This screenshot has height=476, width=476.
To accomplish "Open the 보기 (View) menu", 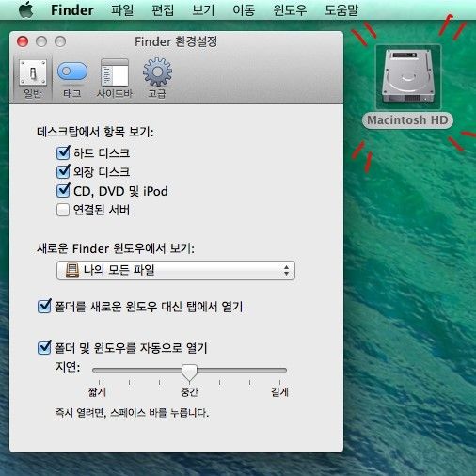I will pyautogui.click(x=203, y=10).
